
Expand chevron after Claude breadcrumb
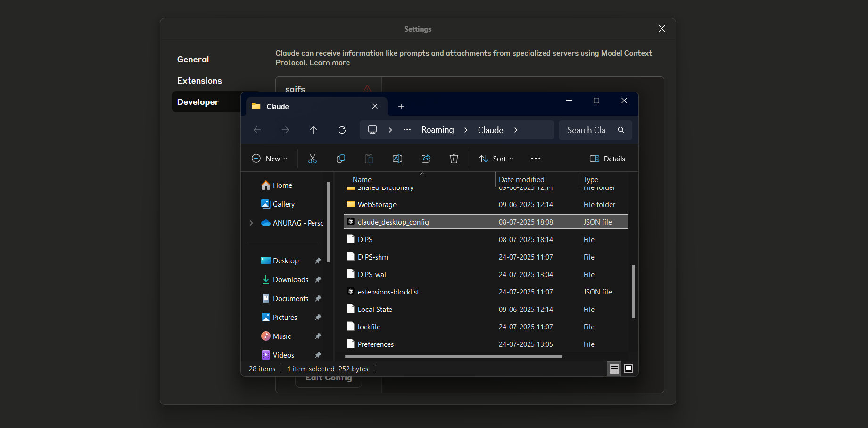click(x=516, y=130)
